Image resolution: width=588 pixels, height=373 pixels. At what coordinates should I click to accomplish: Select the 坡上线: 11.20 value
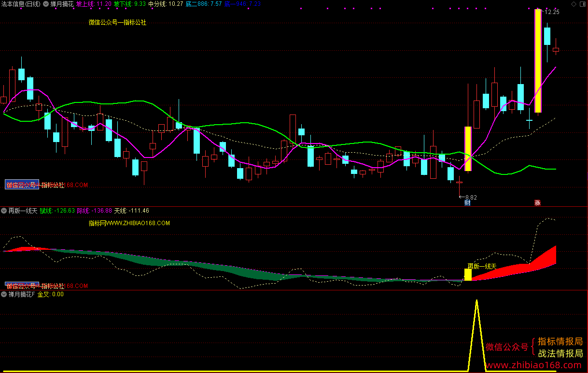94,4
